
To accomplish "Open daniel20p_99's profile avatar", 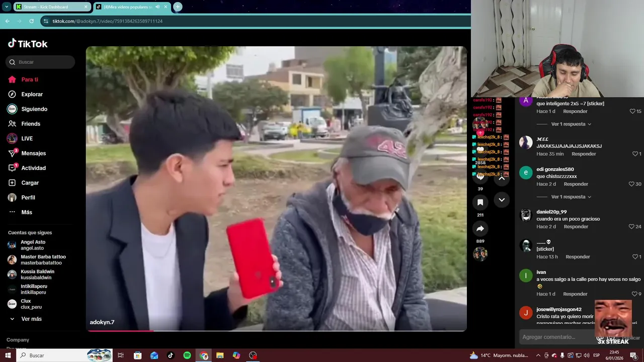I will point(526,215).
